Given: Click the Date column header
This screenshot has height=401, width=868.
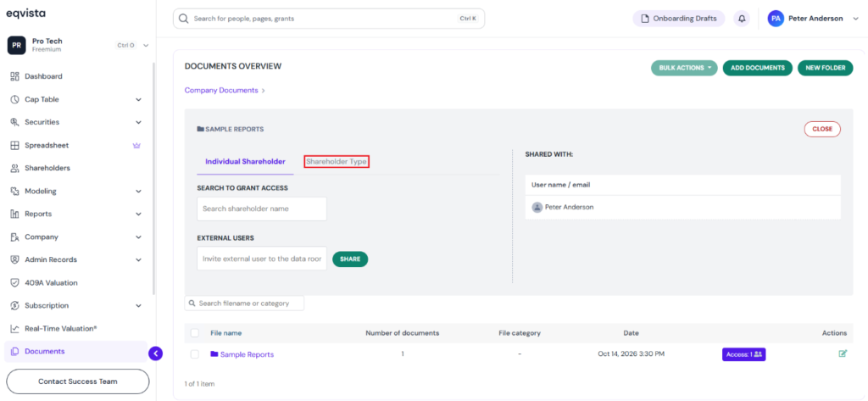Looking at the screenshot, I should click(631, 333).
